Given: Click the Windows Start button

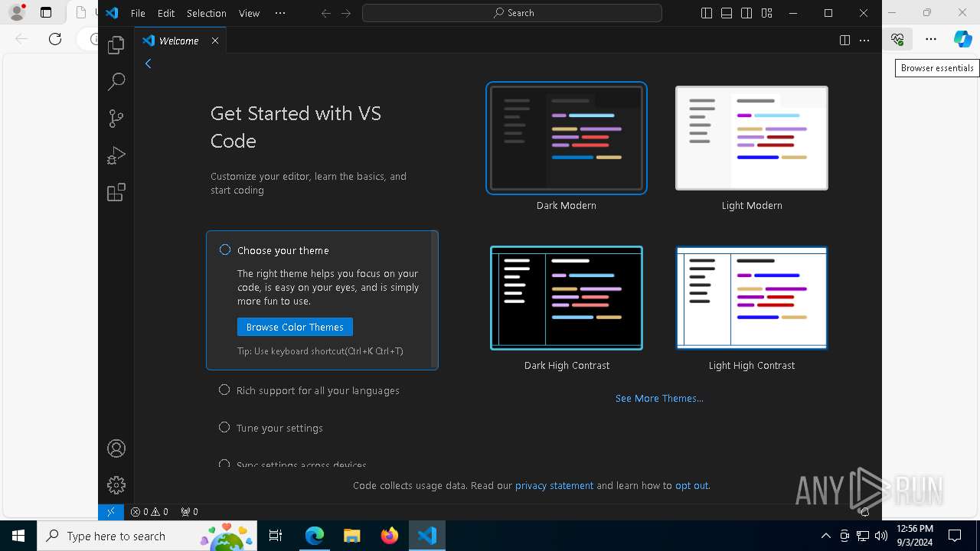Looking at the screenshot, I should pyautogui.click(x=18, y=536).
